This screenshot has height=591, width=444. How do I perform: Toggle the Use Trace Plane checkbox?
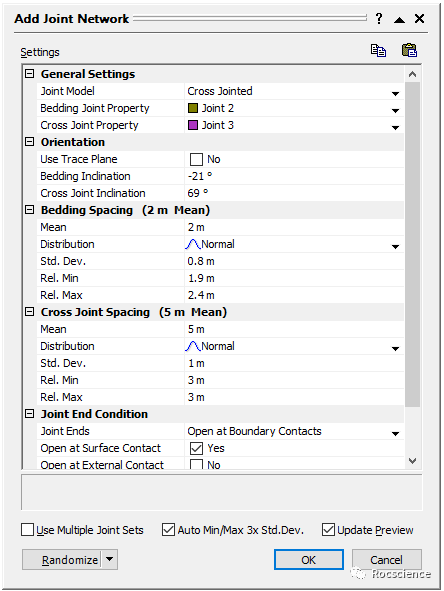point(196,159)
